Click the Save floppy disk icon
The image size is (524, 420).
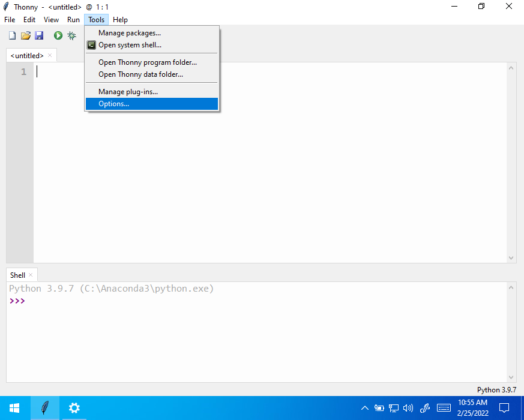coord(39,35)
